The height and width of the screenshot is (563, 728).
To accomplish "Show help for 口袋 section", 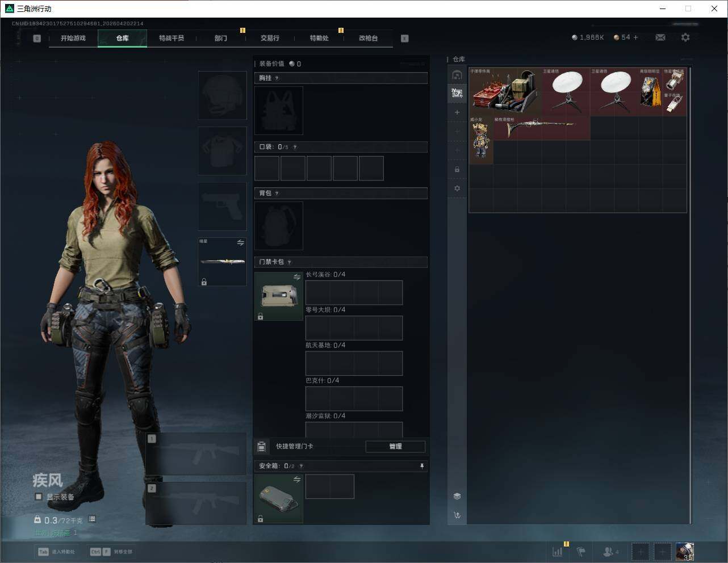I will click(295, 147).
